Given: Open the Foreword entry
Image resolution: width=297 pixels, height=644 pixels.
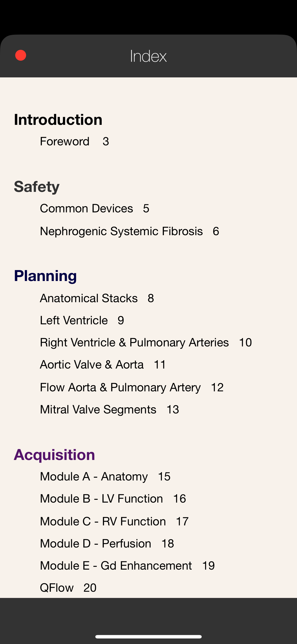Looking at the screenshot, I should click(75, 141).
